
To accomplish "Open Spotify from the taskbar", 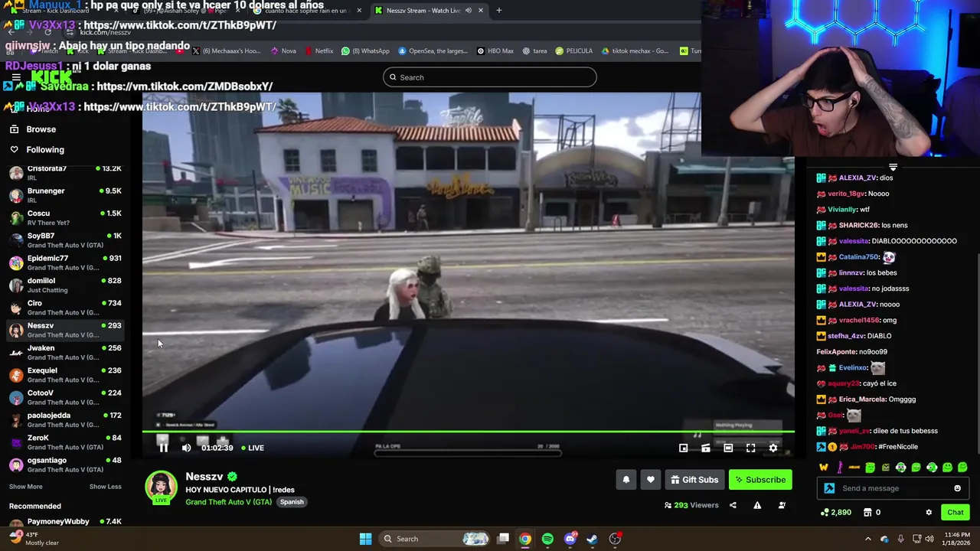I will pos(547,539).
